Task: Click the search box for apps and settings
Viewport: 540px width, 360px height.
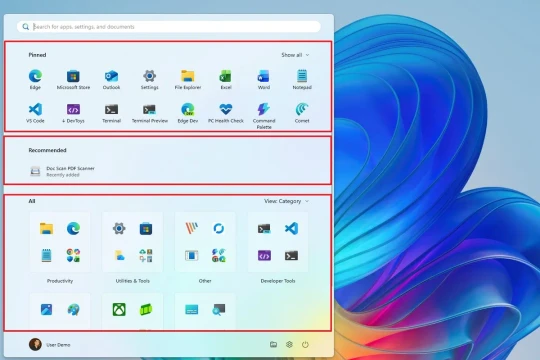Action: click(x=169, y=27)
